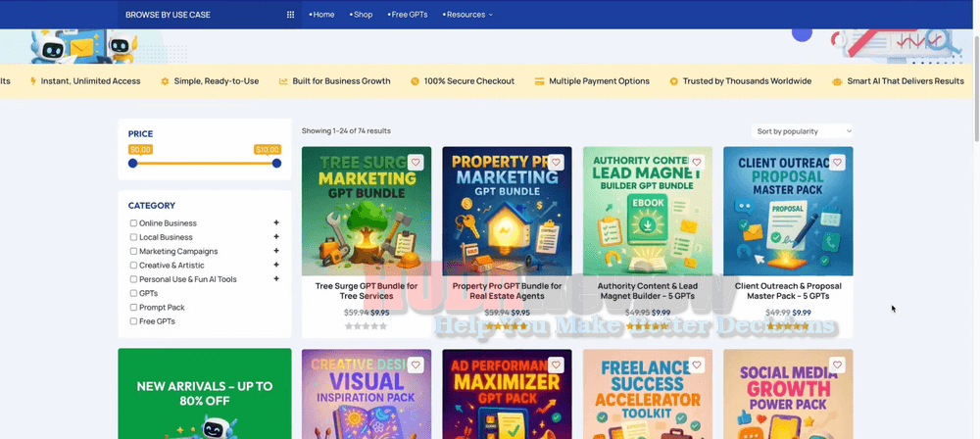Expand the Marketing Campaigns subcategories
The image size is (980, 439).
point(276,251)
